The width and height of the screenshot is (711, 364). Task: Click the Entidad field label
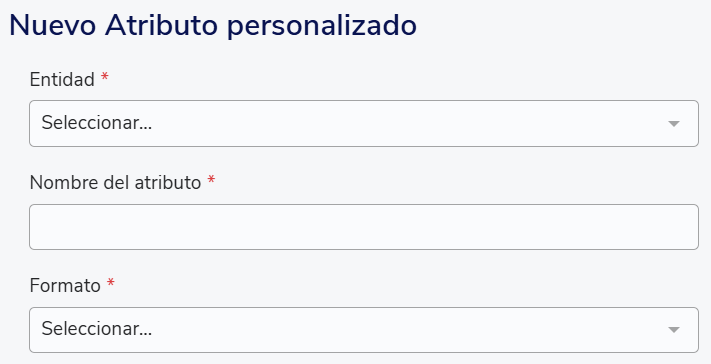pos(62,80)
